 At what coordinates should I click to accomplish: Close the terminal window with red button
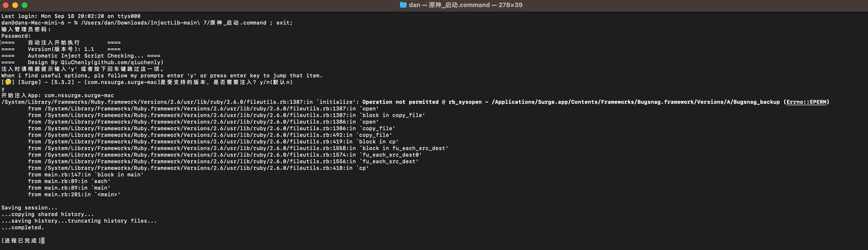click(x=5, y=5)
